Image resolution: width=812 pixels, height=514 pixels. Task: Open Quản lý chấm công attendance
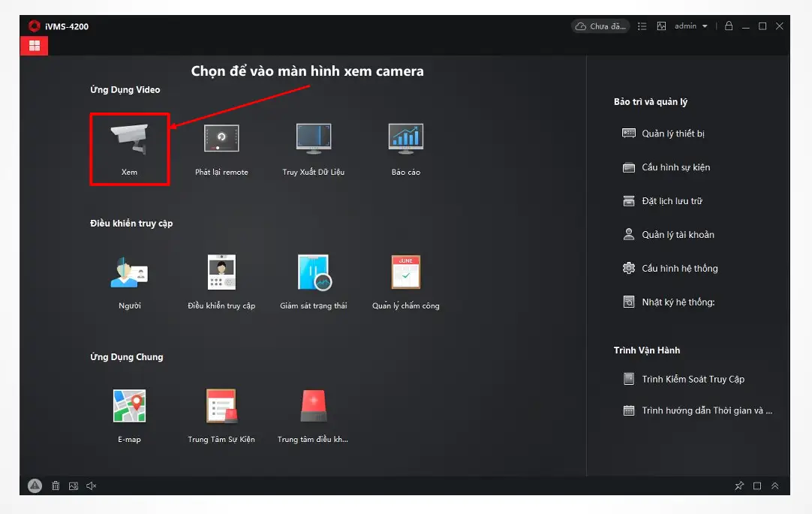pyautogui.click(x=405, y=273)
